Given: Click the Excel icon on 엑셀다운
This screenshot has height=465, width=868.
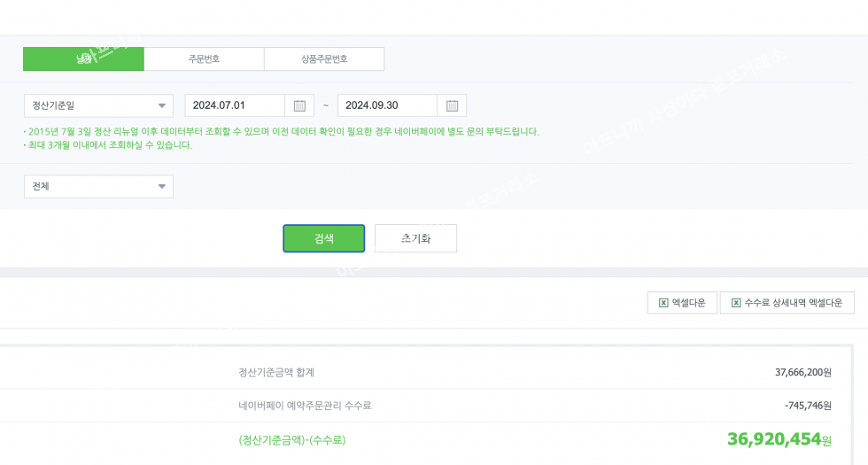Looking at the screenshot, I should [663, 303].
